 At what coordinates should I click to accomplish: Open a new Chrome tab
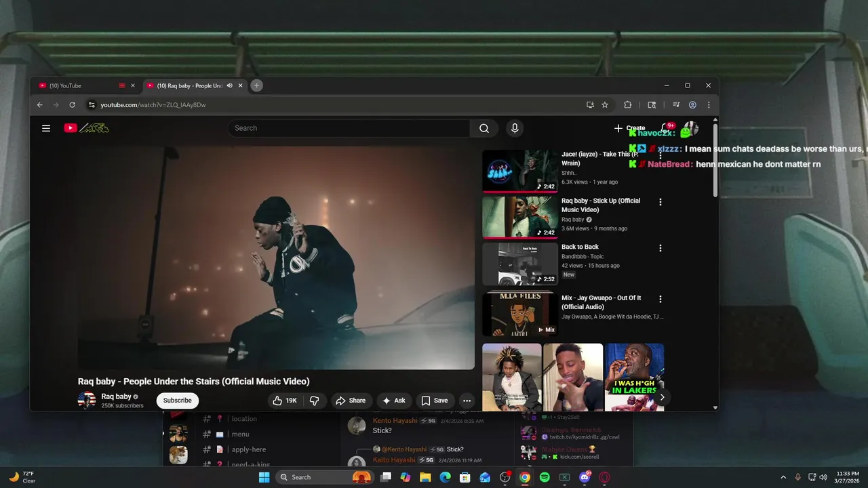[256, 85]
